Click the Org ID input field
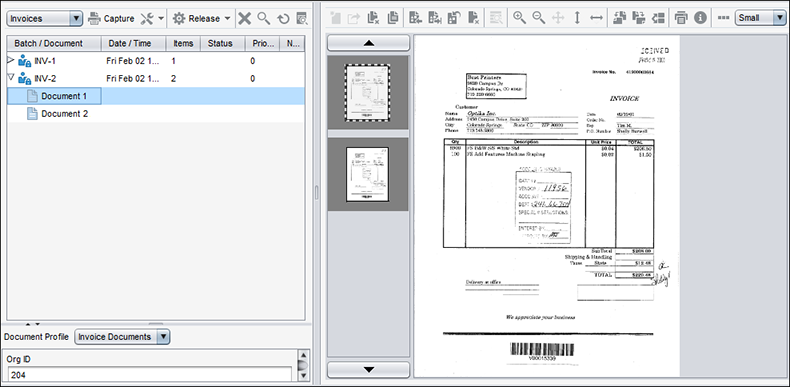The width and height of the screenshot is (790, 387). 150,375
